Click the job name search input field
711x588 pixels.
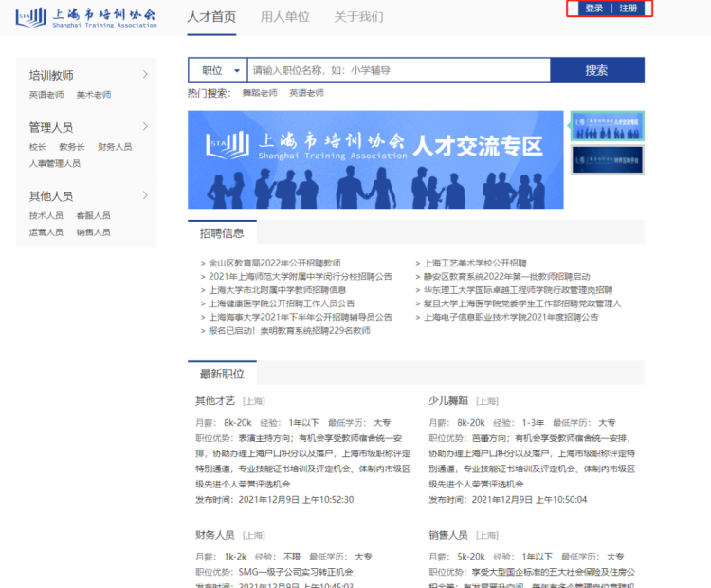pyautogui.click(x=398, y=70)
